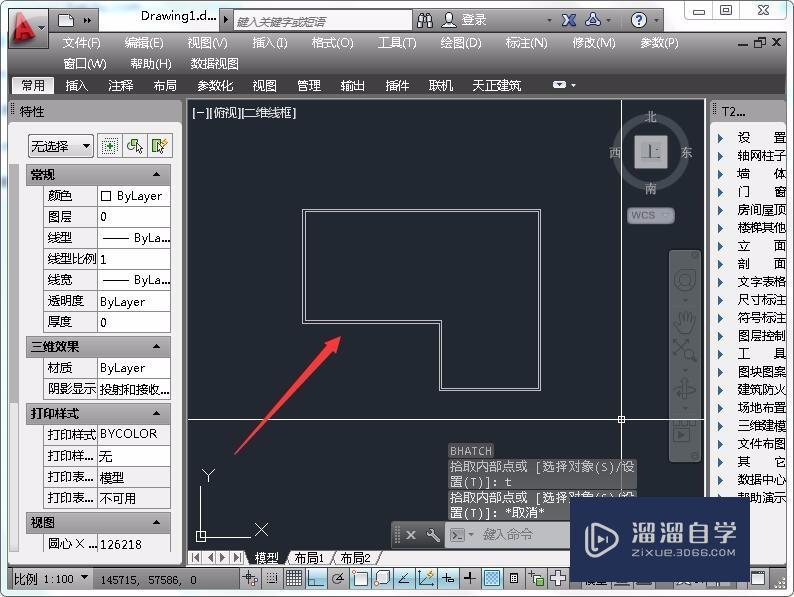
Task: Collapse the 视图 section in Properties
Action: (156, 523)
